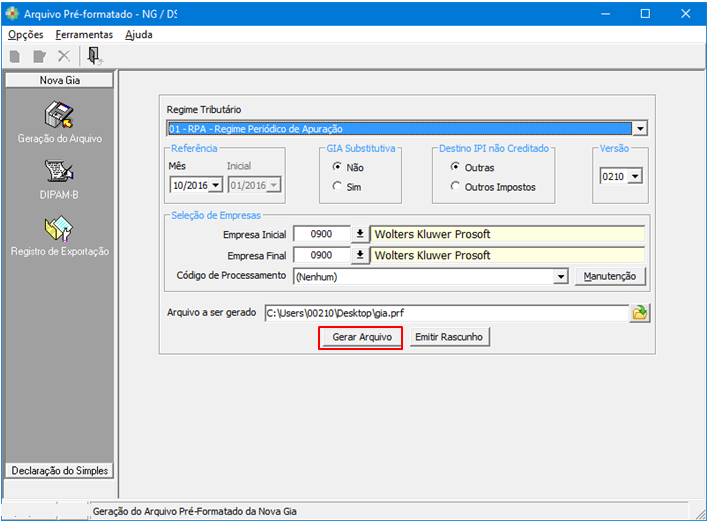Expand the Regime Tributário dropdown
Screen dimensions: 709x522
[x=640, y=128]
